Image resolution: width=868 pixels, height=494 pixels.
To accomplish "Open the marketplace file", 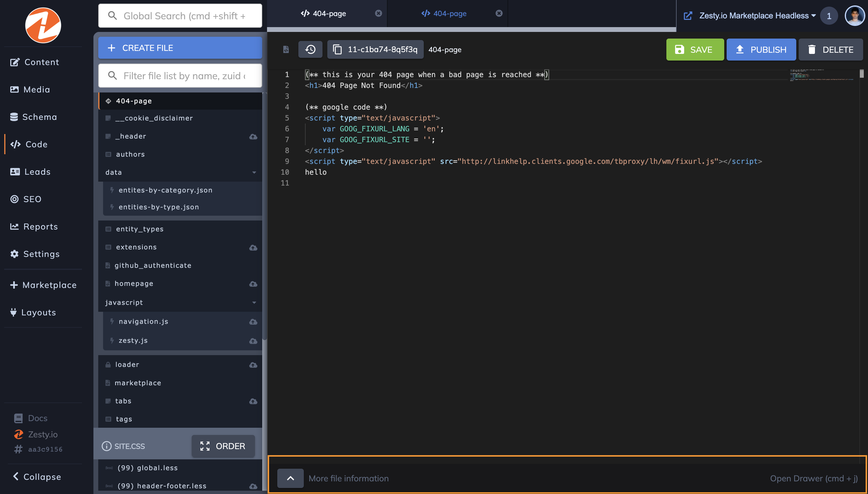I will pyautogui.click(x=180, y=383).
